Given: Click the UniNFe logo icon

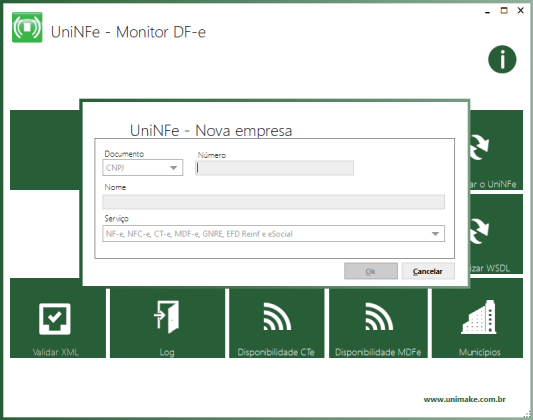Looking at the screenshot, I should pyautogui.click(x=27, y=27).
